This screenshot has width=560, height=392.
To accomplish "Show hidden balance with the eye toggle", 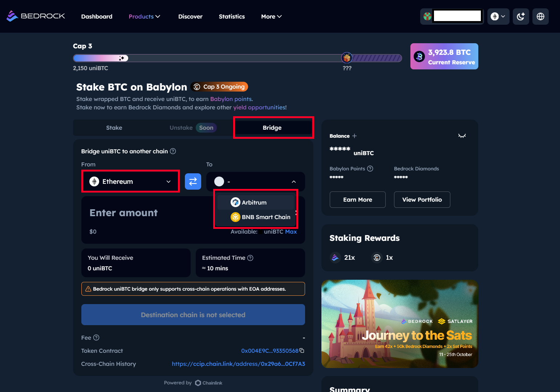I will (462, 136).
